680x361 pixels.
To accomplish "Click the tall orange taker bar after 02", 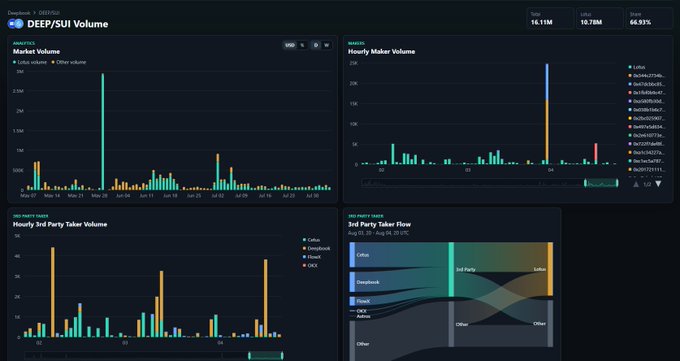I will 53,292.
